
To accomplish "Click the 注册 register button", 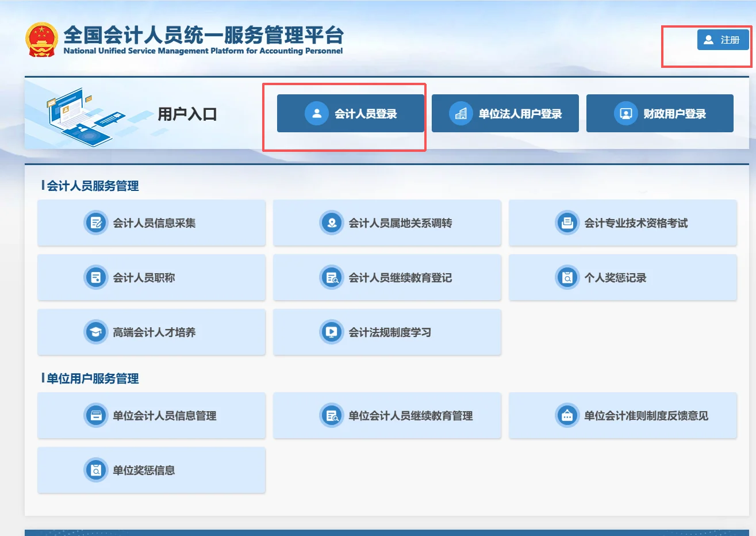I will pyautogui.click(x=723, y=40).
